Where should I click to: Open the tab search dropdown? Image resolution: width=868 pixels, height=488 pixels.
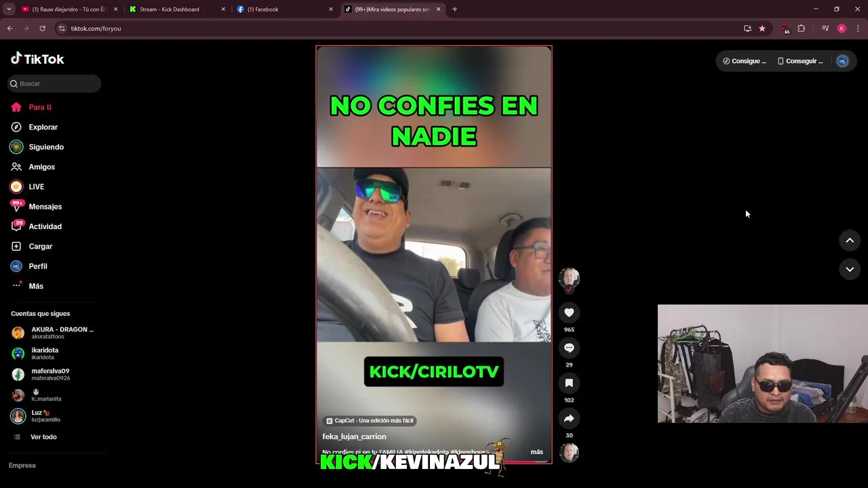pyautogui.click(x=9, y=9)
